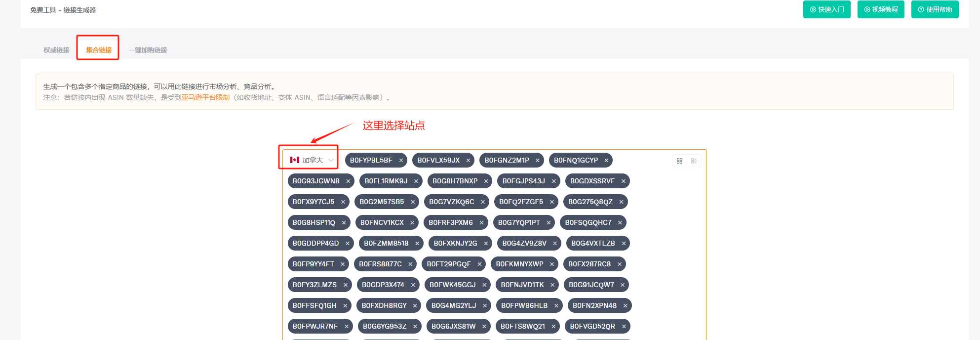
Task: Open the 一键加购链接 tab
Action: 148,50
